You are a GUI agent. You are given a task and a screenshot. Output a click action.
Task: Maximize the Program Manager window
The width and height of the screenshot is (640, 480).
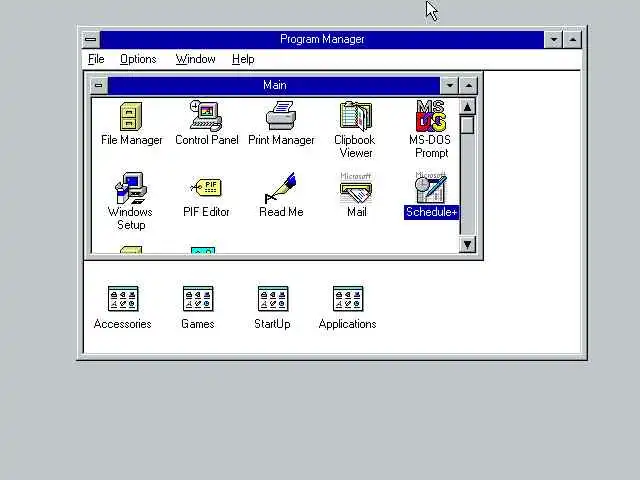[573, 40]
